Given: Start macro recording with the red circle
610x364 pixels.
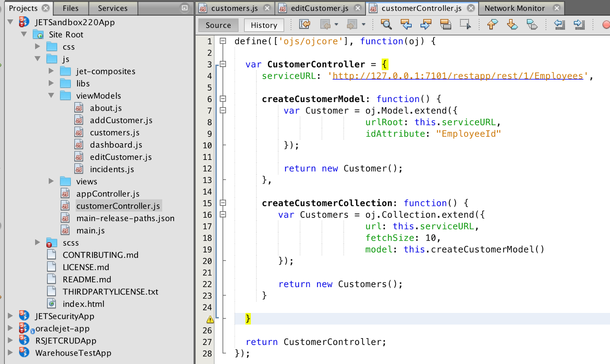Looking at the screenshot, I should click(606, 25).
